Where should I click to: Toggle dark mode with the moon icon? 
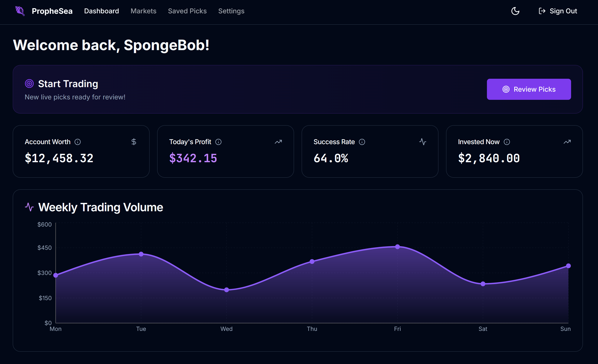pos(515,11)
